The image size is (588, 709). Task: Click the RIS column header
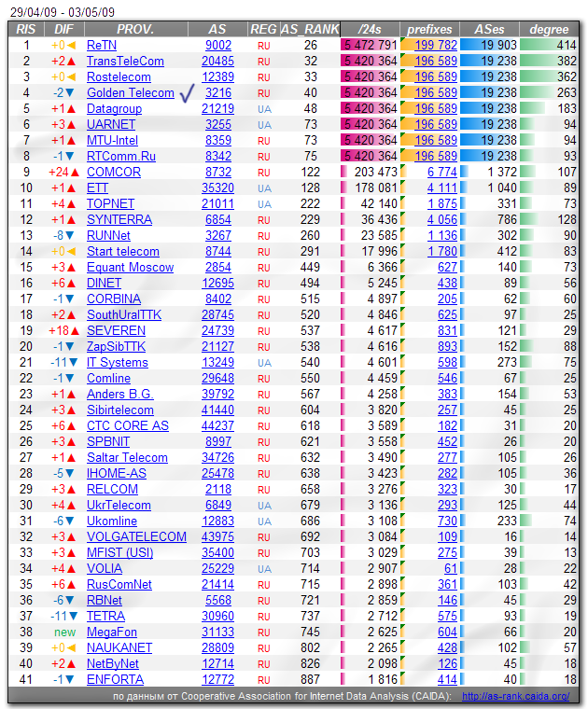click(x=26, y=29)
